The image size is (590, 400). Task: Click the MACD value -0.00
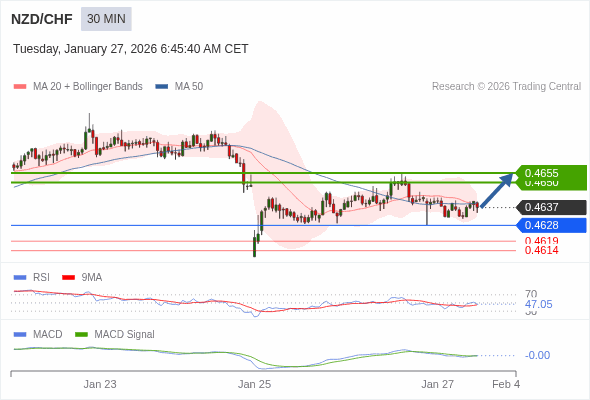537,355
